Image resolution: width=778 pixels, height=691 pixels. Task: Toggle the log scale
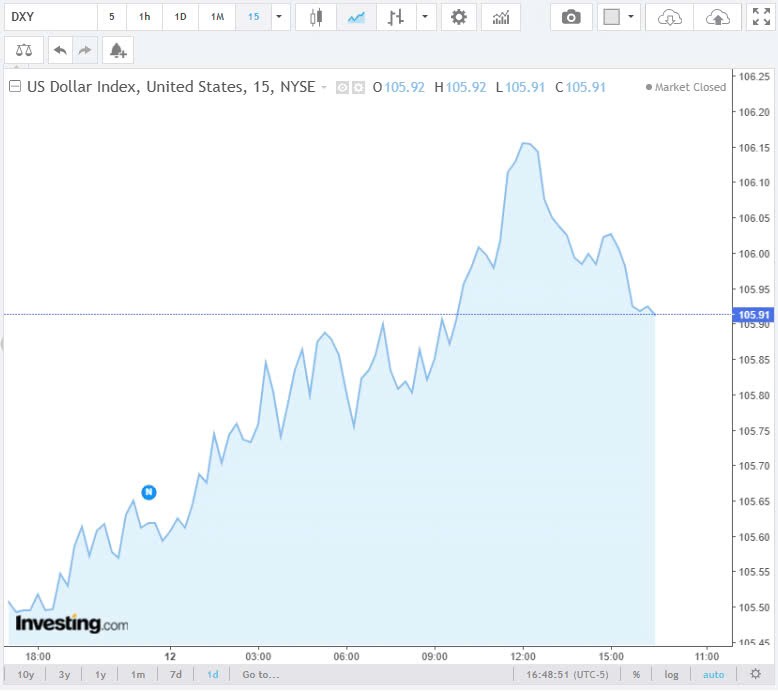(671, 675)
